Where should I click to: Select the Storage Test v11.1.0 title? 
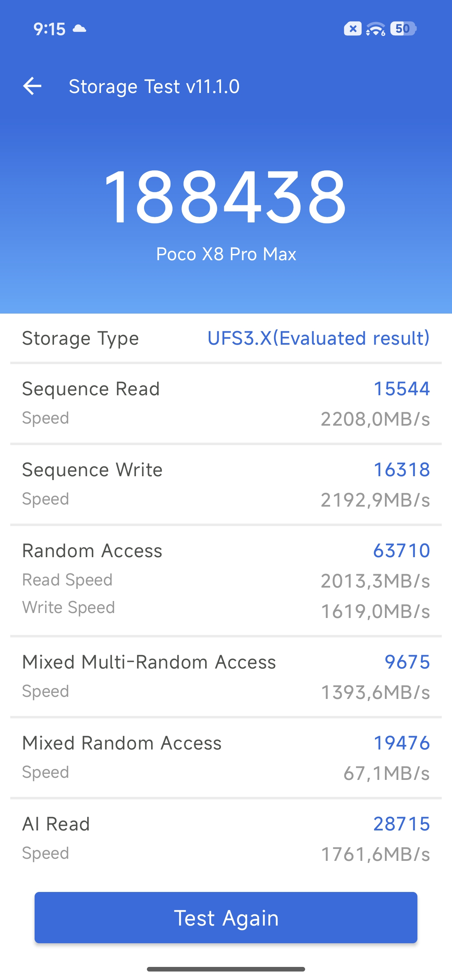click(x=154, y=86)
